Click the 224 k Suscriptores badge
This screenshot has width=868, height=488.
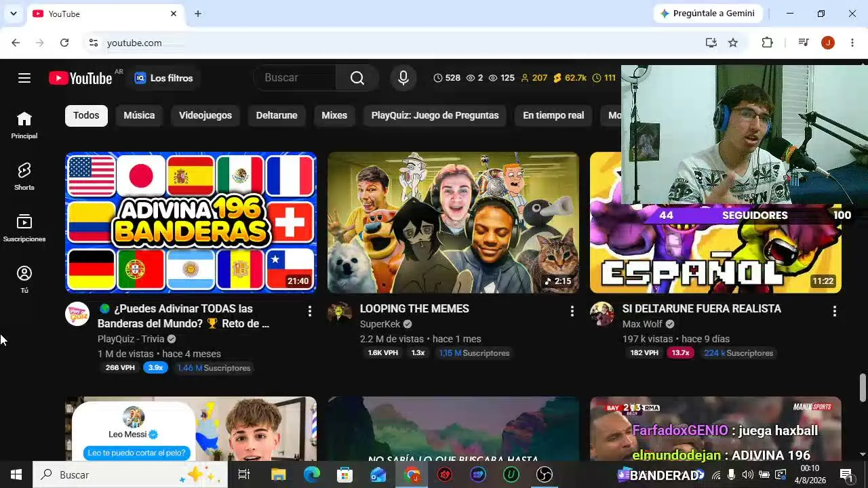[x=738, y=353]
